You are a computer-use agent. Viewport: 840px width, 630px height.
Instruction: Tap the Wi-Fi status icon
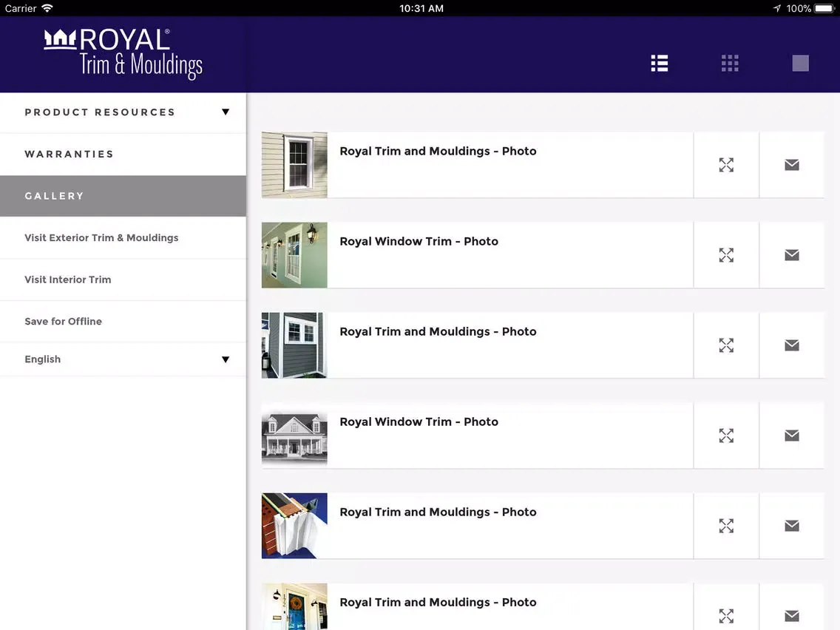point(47,8)
